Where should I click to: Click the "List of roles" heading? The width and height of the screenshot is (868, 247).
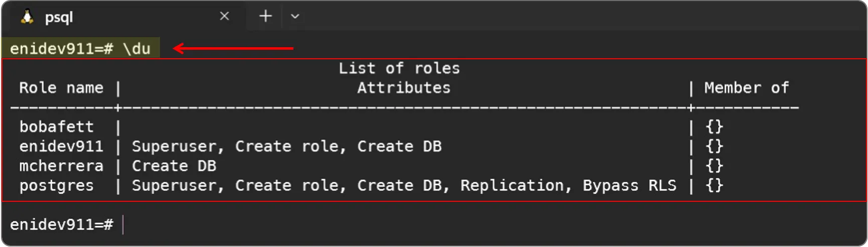pyautogui.click(x=399, y=68)
